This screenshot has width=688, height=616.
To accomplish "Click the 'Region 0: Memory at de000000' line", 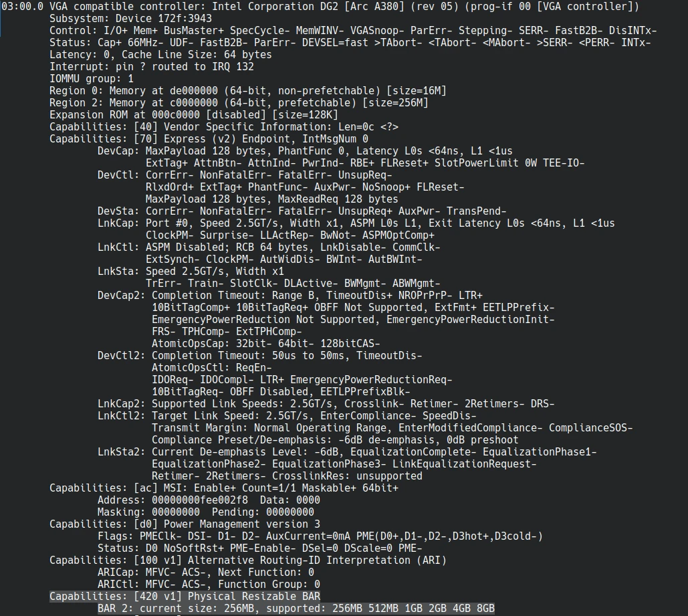I will (x=247, y=90).
